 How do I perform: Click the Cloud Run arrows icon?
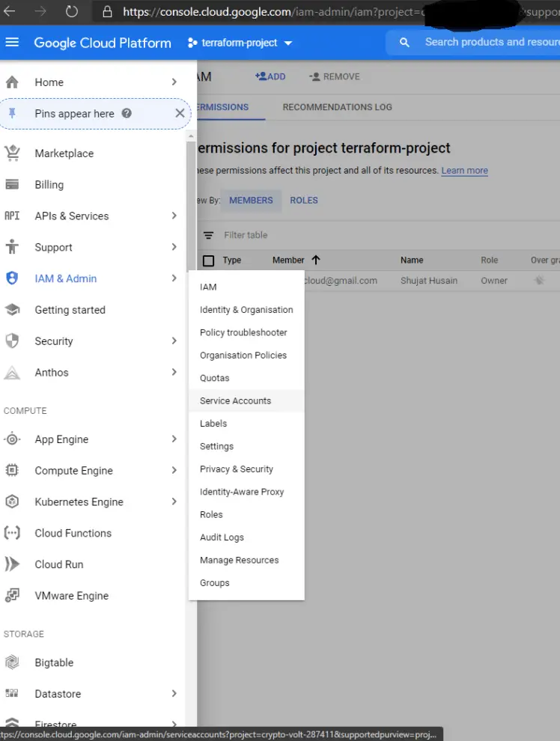[12, 564]
